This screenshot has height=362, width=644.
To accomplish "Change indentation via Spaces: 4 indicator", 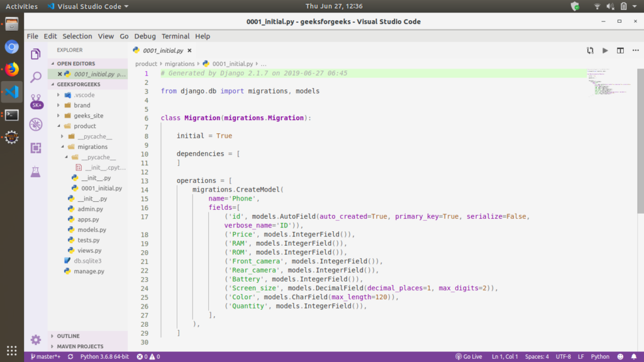I will 536,356.
